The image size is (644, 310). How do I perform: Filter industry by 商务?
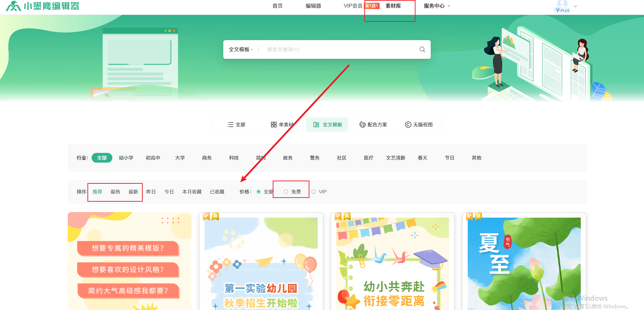coord(207,158)
